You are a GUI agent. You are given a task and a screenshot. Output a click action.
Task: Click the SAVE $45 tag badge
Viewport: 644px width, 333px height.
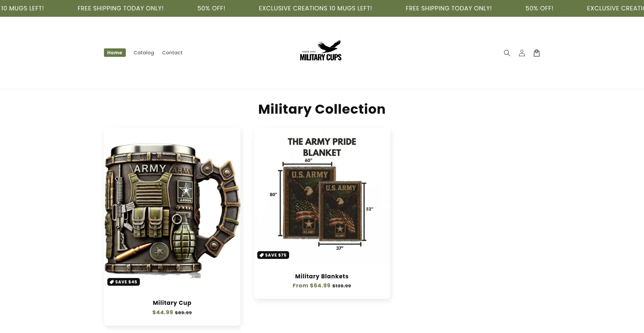pyautogui.click(x=123, y=282)
